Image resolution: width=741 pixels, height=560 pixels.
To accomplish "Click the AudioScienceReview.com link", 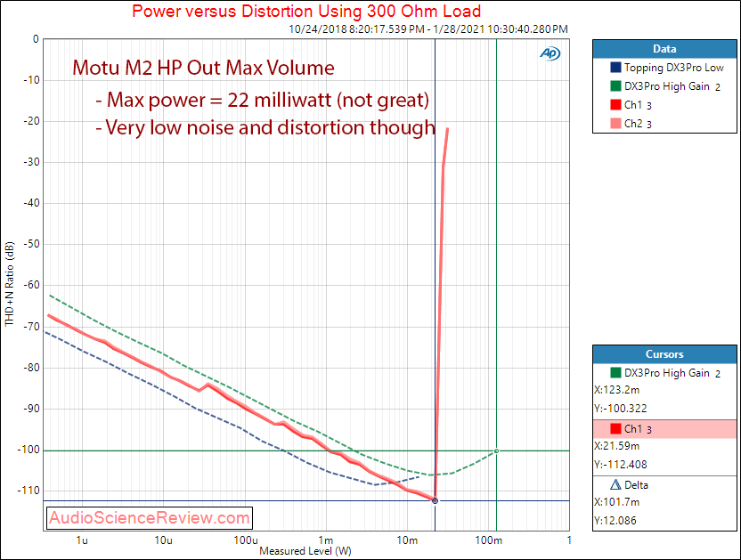I will tap(150, 518).
